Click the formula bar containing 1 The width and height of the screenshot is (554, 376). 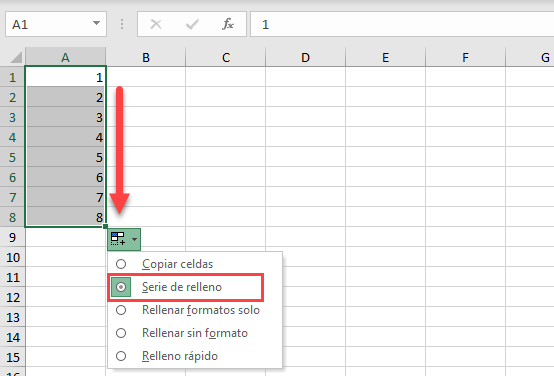click(x=402, y=24)
